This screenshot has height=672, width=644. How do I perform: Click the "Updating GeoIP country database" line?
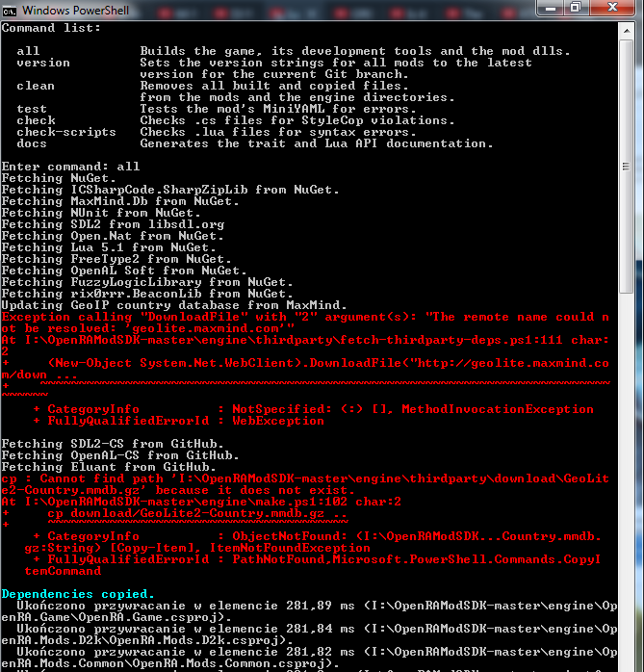175,305
